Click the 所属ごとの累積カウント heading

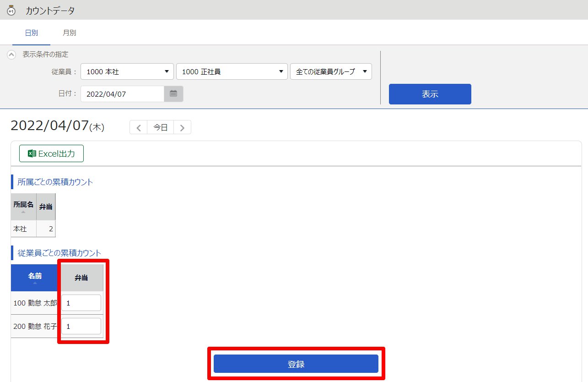(x=55, y=182)
